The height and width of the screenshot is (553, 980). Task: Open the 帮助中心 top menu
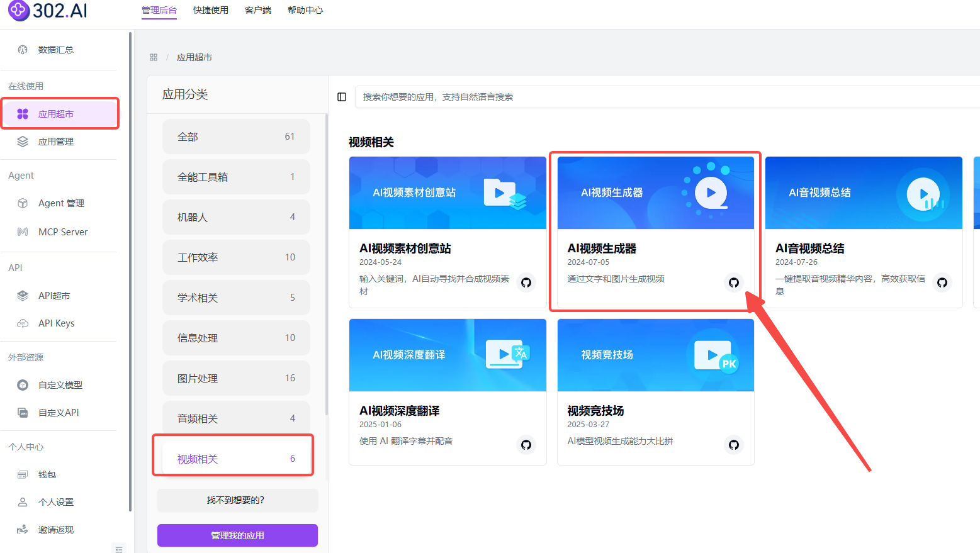(305, 10)
